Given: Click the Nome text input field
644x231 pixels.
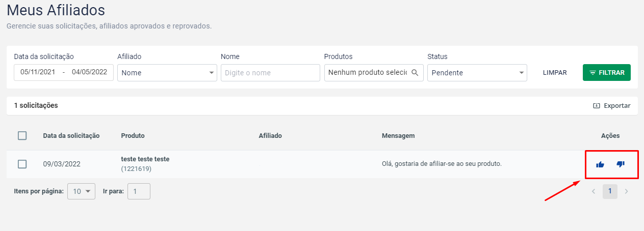Looking at the screenshot, I should [x=270, y=73].
